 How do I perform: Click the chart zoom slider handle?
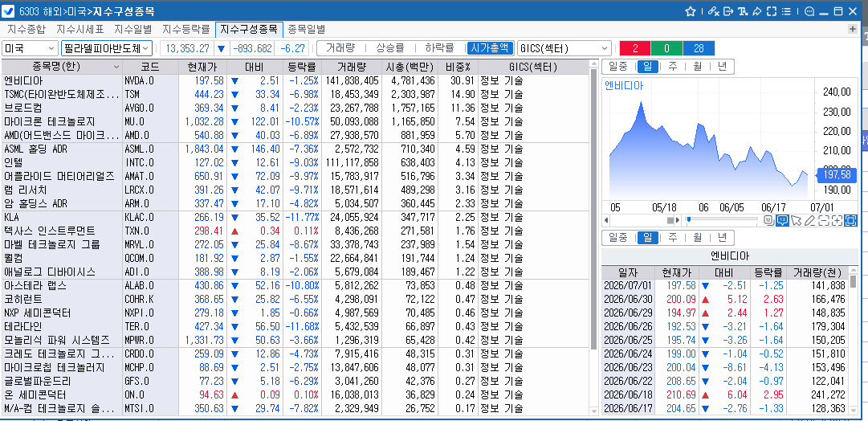coord(689,219)
